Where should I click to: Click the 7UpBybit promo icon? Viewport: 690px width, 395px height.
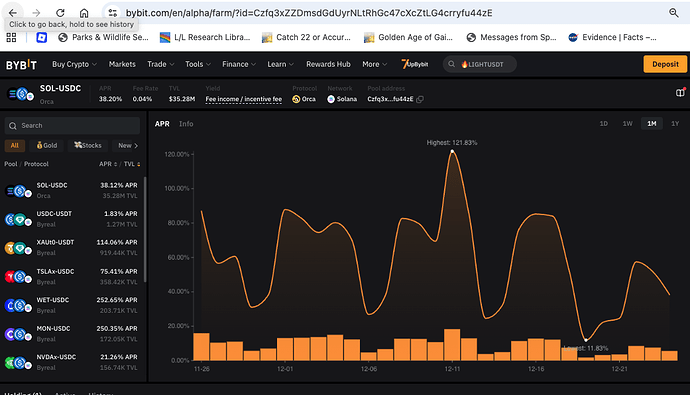point(415,64)
